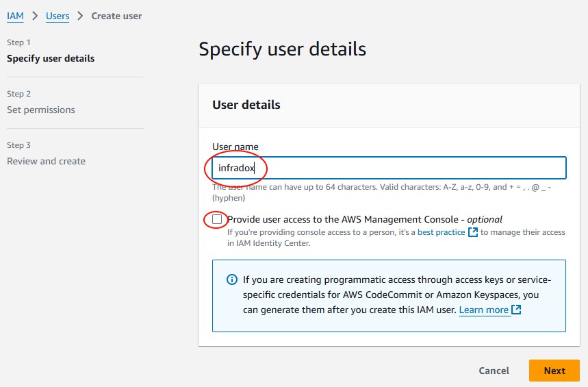Enable AWS Management Console access checkbox

click(x=217, y=219)
